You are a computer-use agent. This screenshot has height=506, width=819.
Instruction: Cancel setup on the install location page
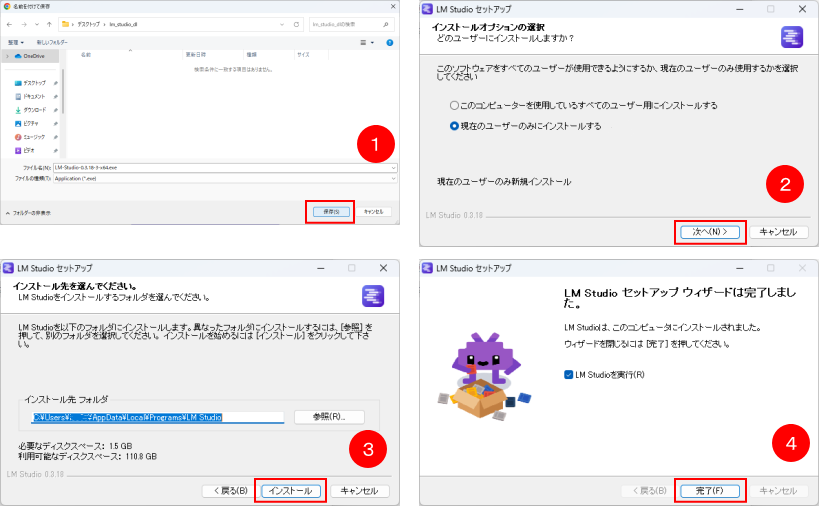pos(359,491)
